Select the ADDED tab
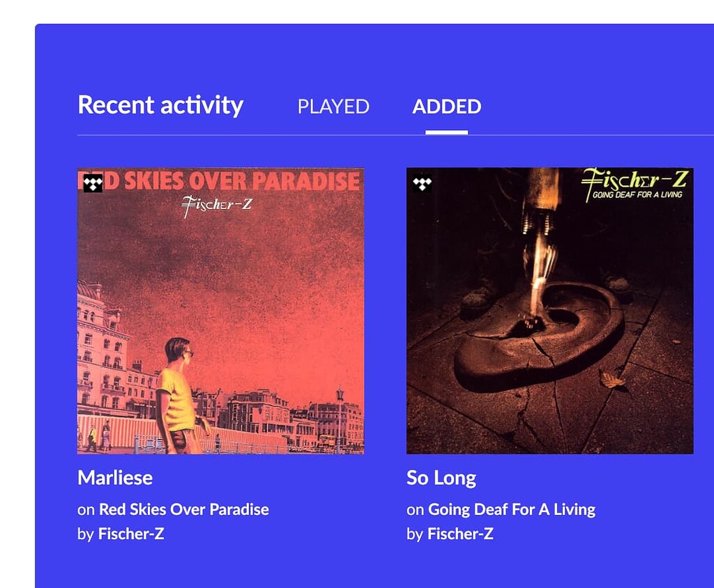The height and width of the screenshot is (588, 714). (447, 107)
